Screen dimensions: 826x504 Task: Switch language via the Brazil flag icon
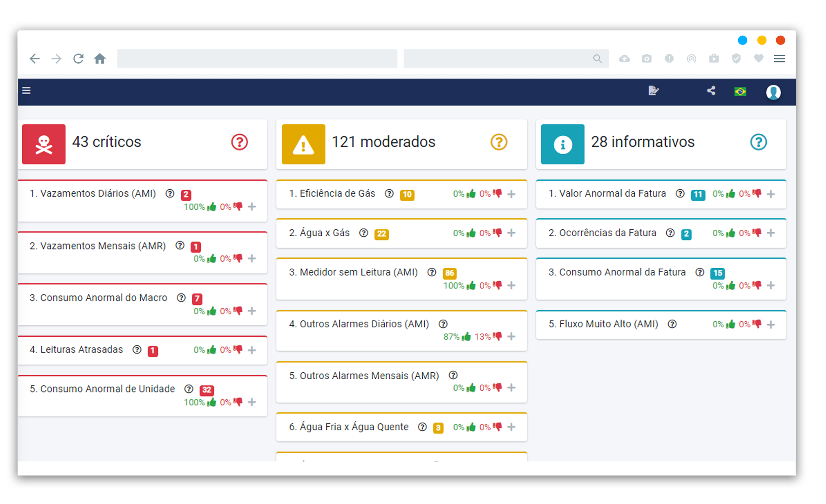coord(740,92)
